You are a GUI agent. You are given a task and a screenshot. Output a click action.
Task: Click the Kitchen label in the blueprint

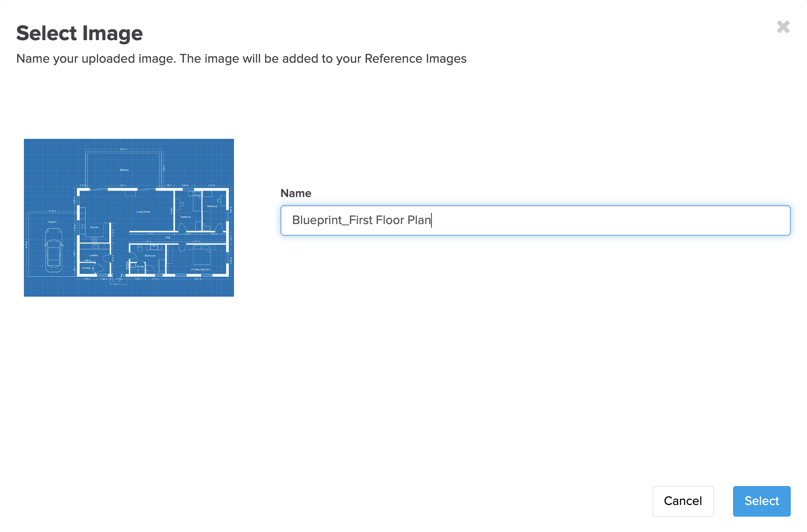pos(94,227)
